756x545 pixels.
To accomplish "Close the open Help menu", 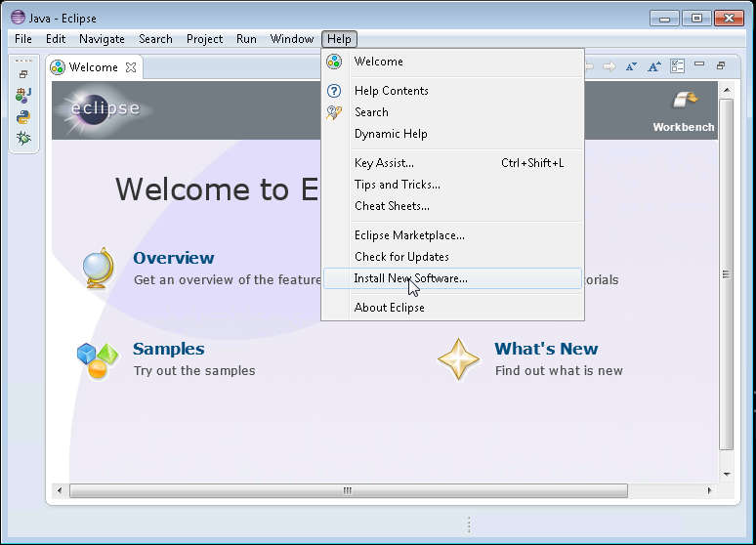I will [339, 39].
